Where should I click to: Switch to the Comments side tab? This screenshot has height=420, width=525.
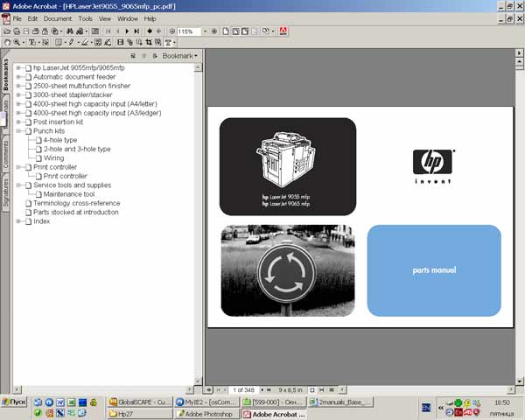[6, 154]
